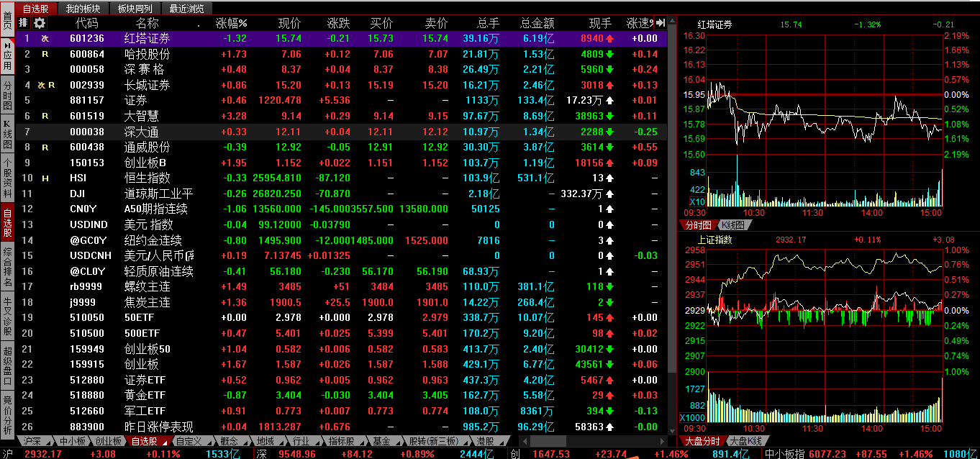Select the 螺纹主连 futures row
980x459 pixels.
point(342,286)
